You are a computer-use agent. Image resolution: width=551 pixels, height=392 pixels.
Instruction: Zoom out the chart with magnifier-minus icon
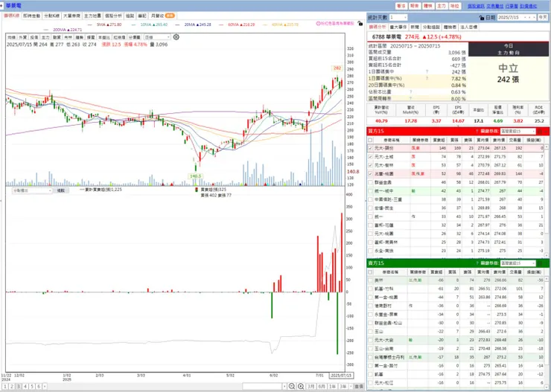(x=292, y=386)
